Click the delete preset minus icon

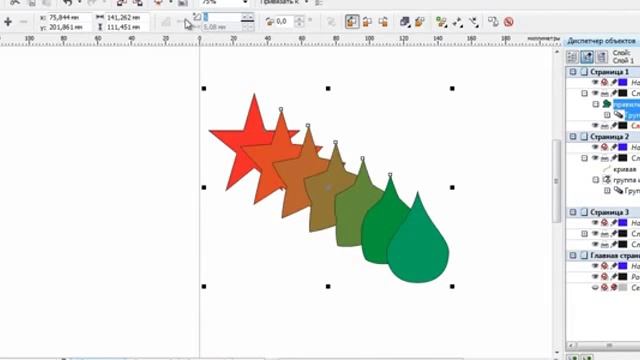point(23,22)
